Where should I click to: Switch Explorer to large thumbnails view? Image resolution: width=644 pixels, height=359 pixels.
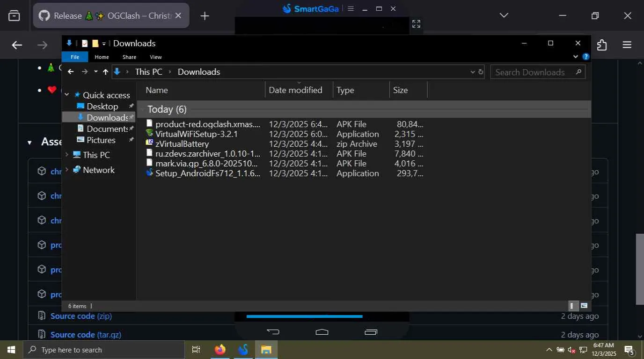[584, 306]
